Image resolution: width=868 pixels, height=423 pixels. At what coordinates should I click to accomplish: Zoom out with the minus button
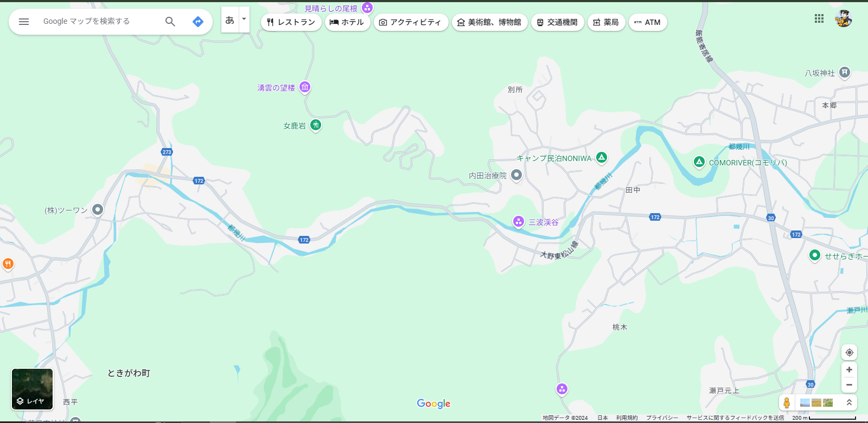coord(849,385)
